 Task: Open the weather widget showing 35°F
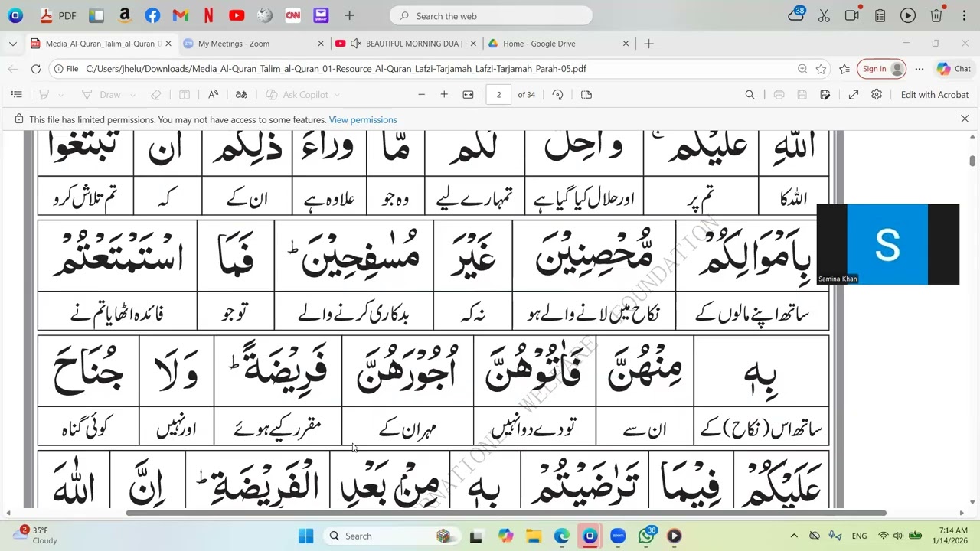(35, 535)
